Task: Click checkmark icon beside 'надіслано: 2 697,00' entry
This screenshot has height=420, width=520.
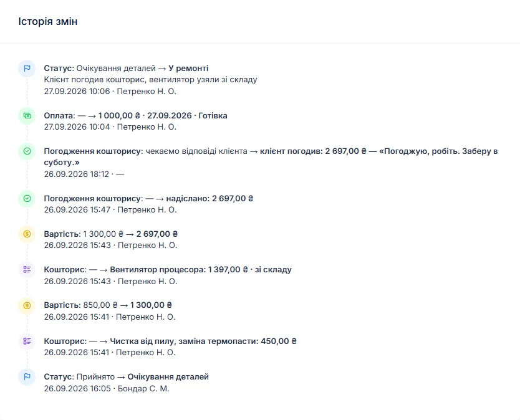Action: [x=27, y=199]
